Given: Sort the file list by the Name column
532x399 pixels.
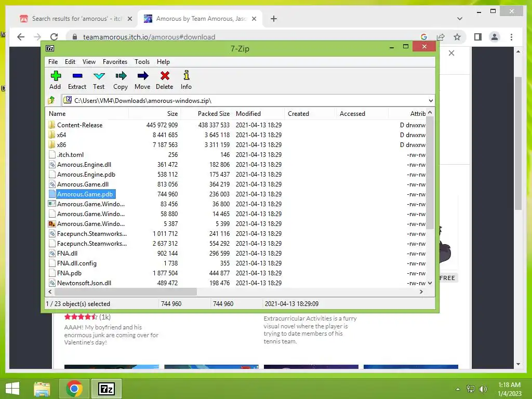Looking at the screenshot, I should [87, 114].
